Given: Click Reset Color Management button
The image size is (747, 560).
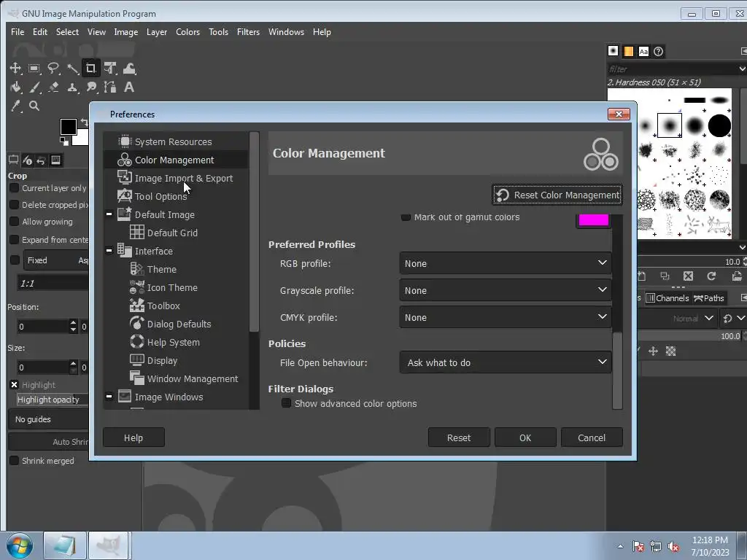Looking at the screenshot, I should [557, 195].
